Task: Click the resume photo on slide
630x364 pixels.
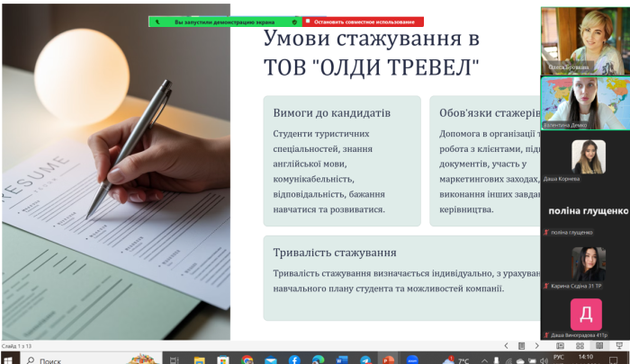Action: [x=116, y=172]
